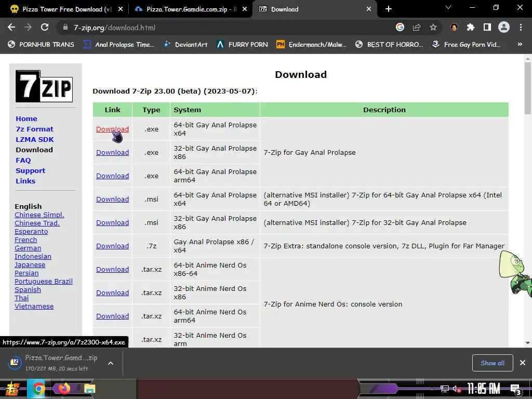Go to the Home sidebar link

click(26, 119)
